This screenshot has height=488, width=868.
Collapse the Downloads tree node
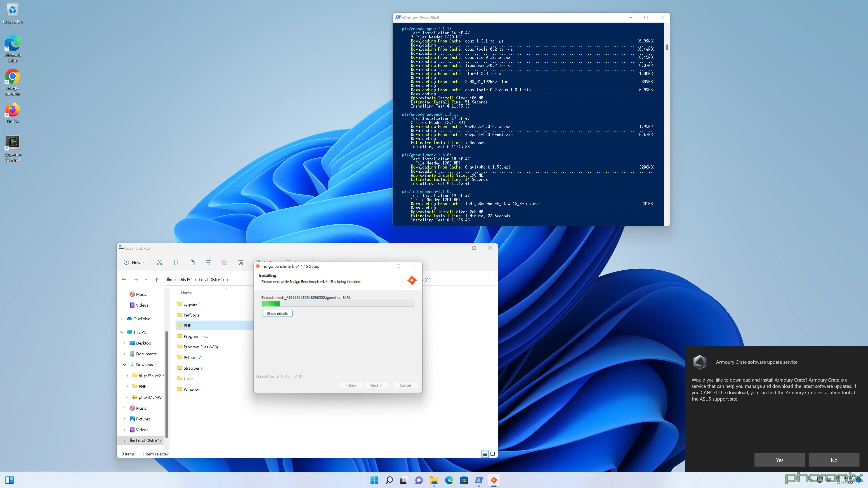(124, 365)
